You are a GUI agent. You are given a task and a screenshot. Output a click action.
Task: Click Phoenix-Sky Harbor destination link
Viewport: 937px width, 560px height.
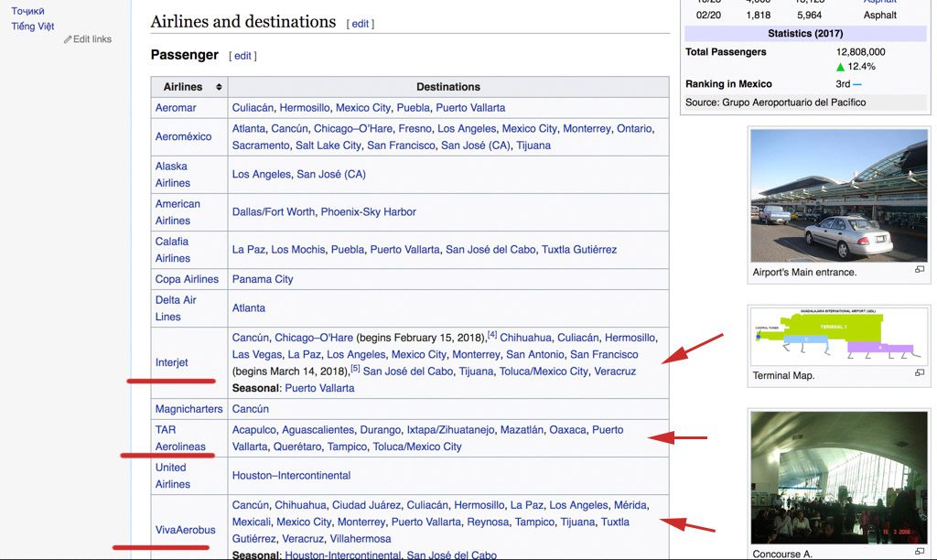[x=368, y=211]
